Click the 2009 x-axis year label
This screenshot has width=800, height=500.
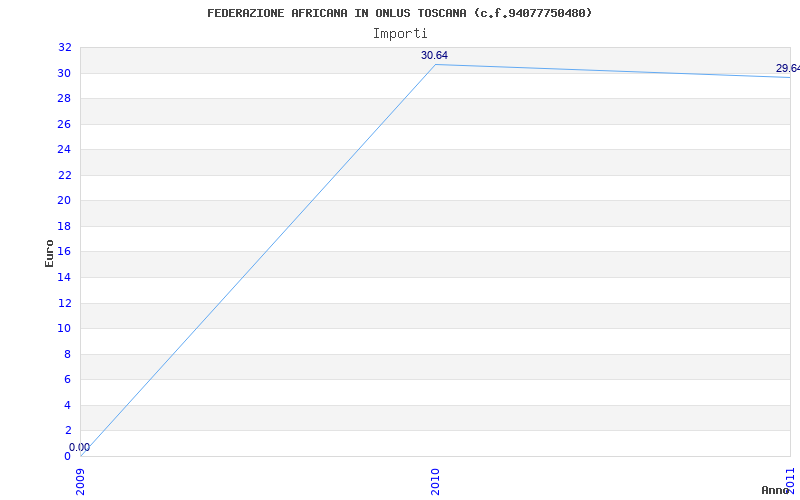pyautogui.click(x=80, y=482)
